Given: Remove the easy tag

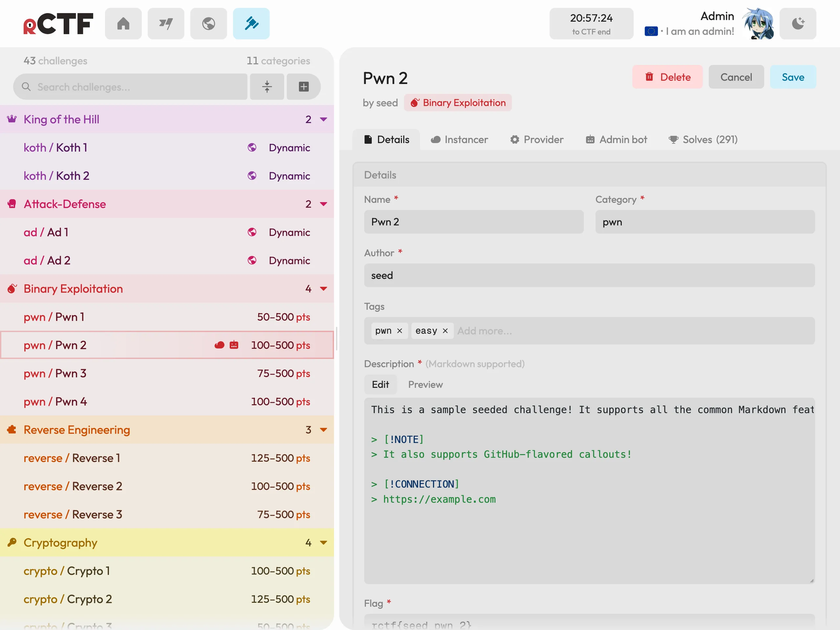Looking at the screenshot, I should click(445, 331).
